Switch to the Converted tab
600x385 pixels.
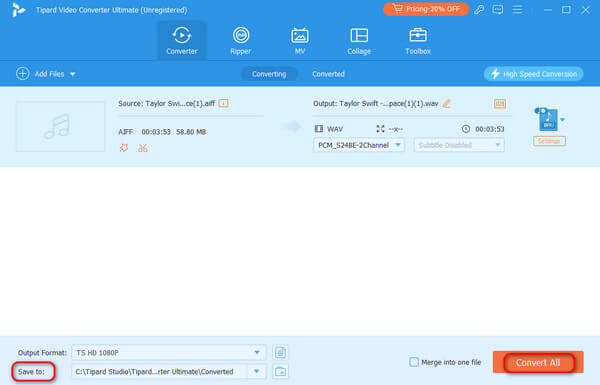coord(328,74)
